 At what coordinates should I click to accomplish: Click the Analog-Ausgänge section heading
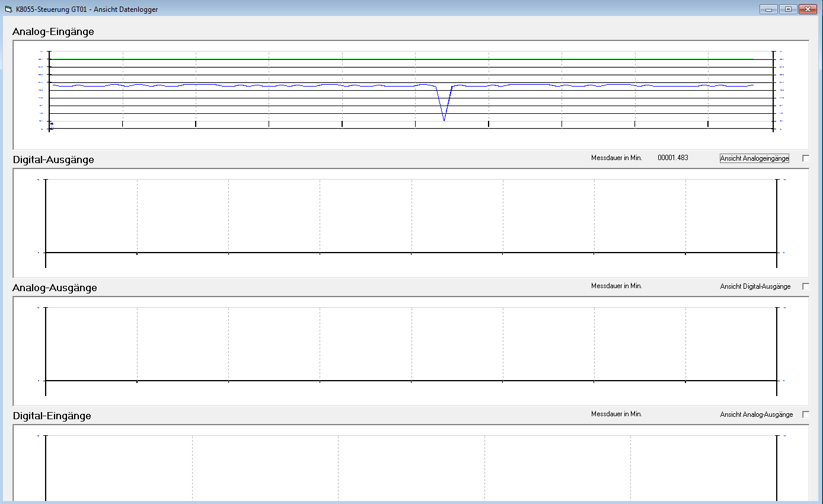click(x=55, y=288)
